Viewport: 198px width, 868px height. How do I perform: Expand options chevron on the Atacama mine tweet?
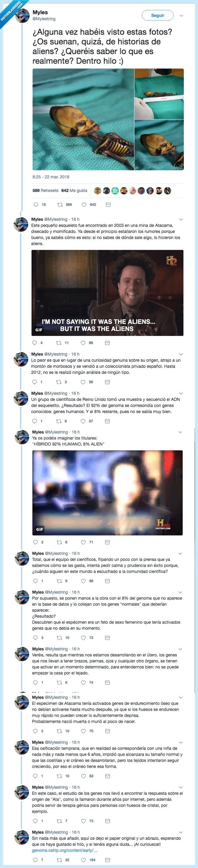coord(181,219)
